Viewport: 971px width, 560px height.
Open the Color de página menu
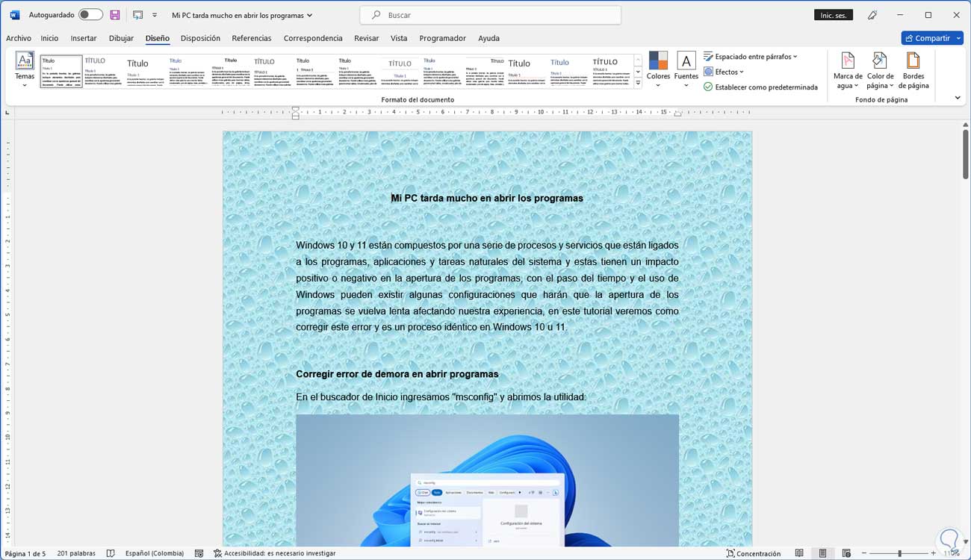coord(880,70)
